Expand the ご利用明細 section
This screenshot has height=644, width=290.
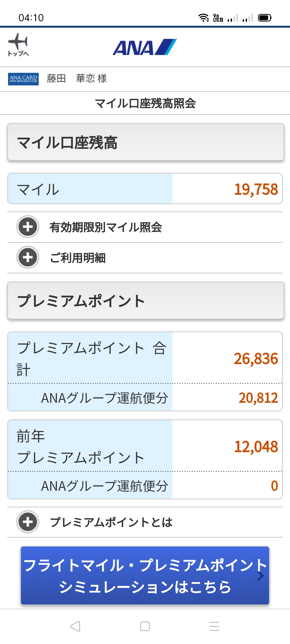(x=78, y=258)
